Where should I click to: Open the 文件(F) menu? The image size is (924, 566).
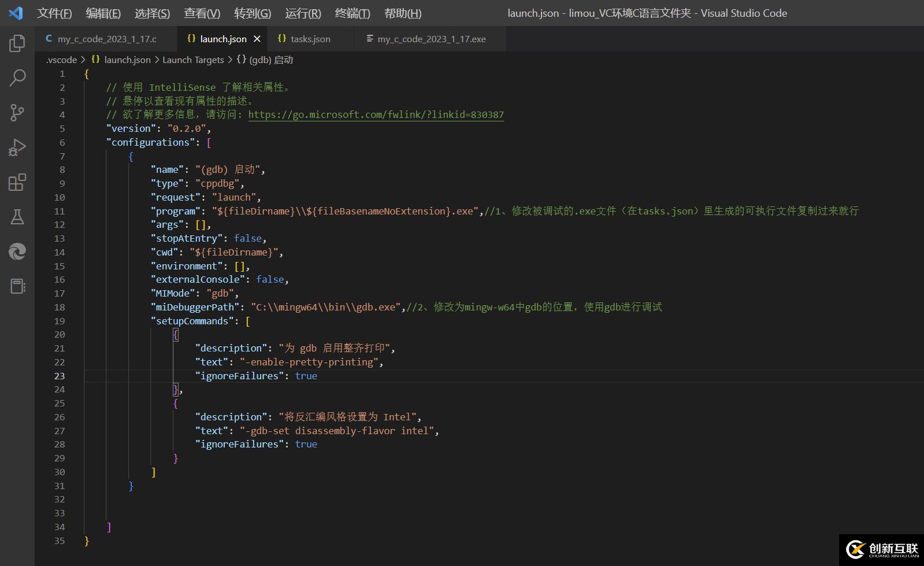(54, 13)
